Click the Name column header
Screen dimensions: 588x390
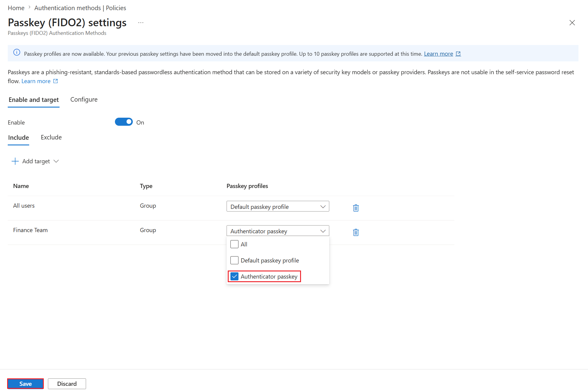[x=21, y=186]
